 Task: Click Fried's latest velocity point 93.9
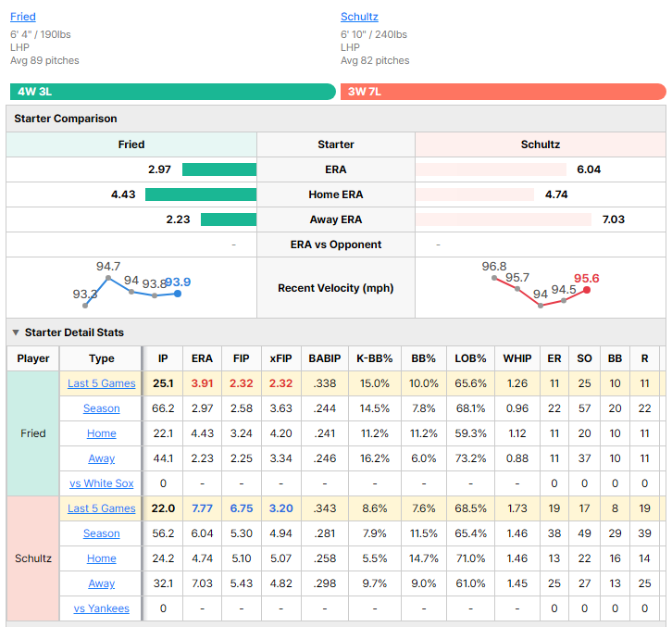(x=178, y=294)
